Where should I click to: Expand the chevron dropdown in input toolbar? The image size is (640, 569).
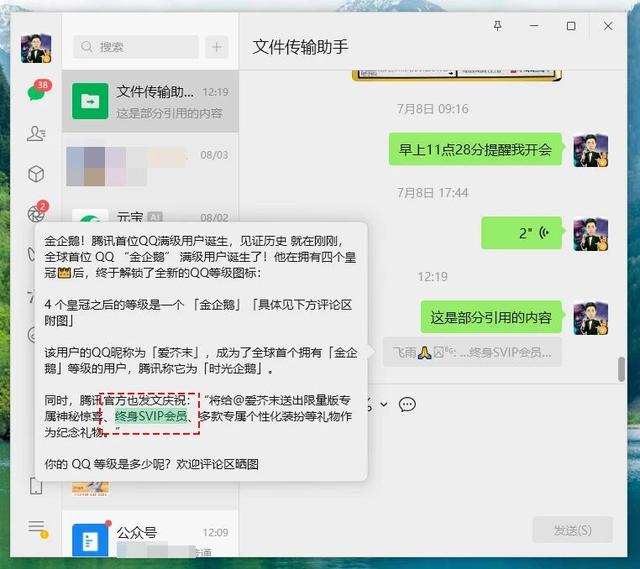(x=384, y=405)
